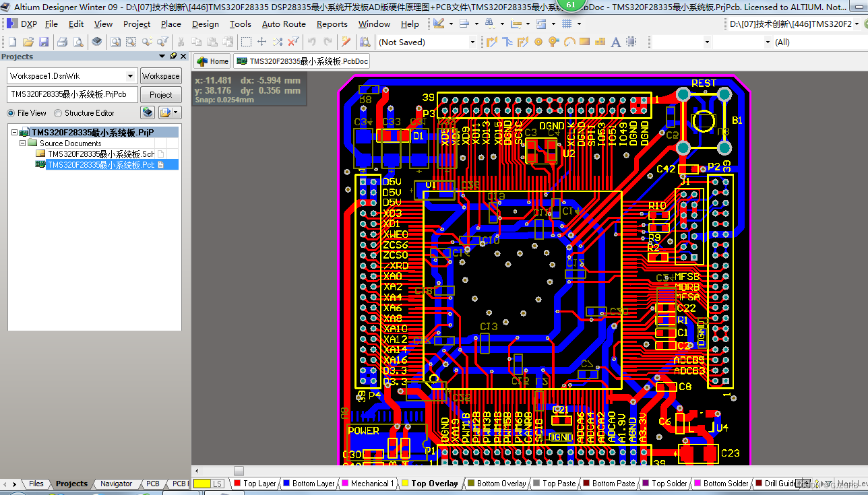Screen dimensions: 868x495
Task: Collapse the Source Documents tree folder
Action: click(x=23, y=143)
